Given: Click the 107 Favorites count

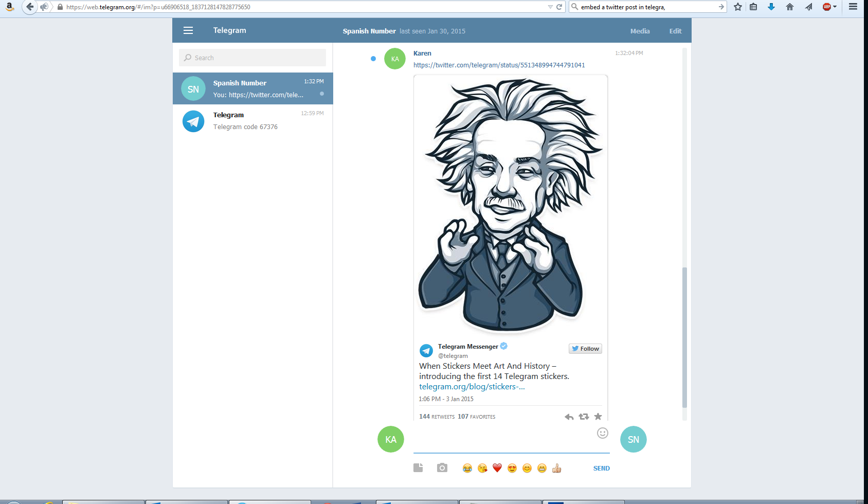Looking at the screenshot, I should pyautogui.click(x=477, y=417).
